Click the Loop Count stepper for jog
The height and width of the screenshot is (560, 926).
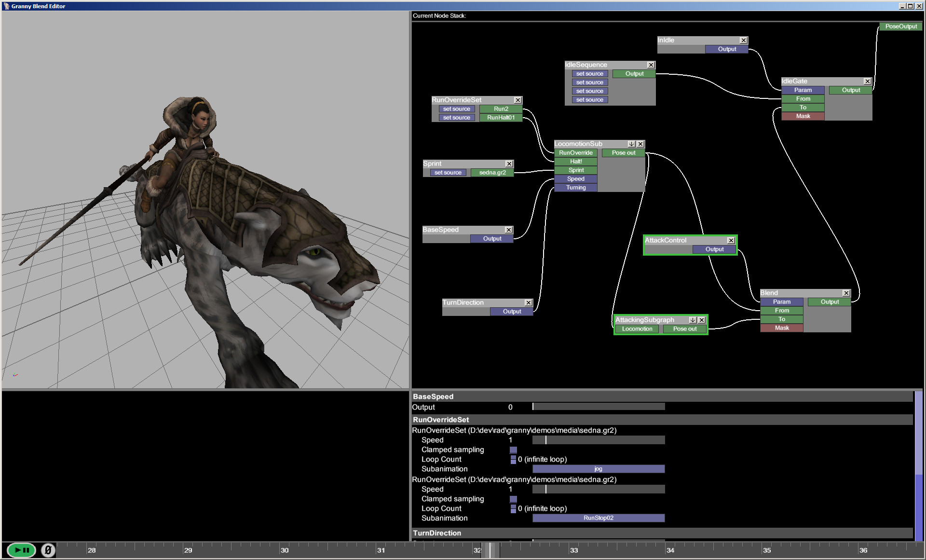pyautogui.click(x=513, y=460)
